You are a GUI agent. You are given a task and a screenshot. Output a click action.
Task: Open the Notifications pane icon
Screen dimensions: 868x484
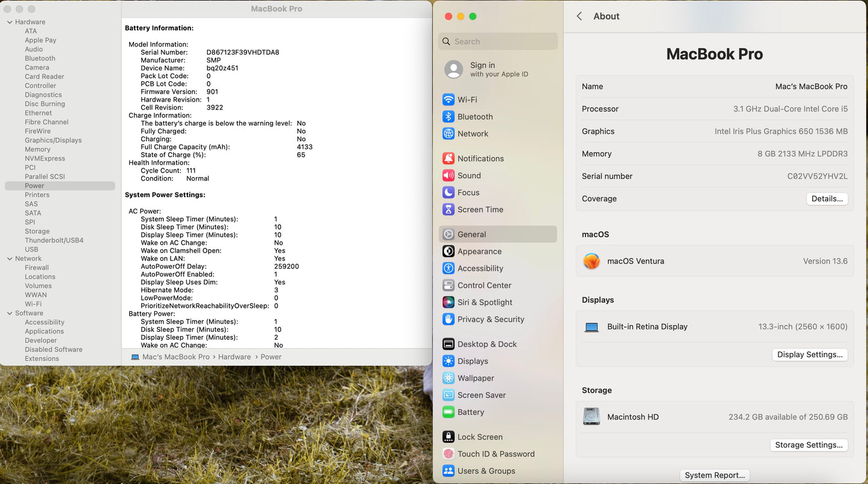[448, 159]
